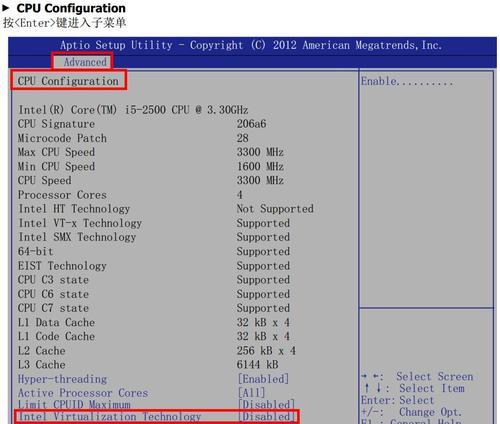The width and height of the screenshot is (500, 424).
Task: Click the Min CPU Speed value 1600 MHz
Action: pos(260,166)
